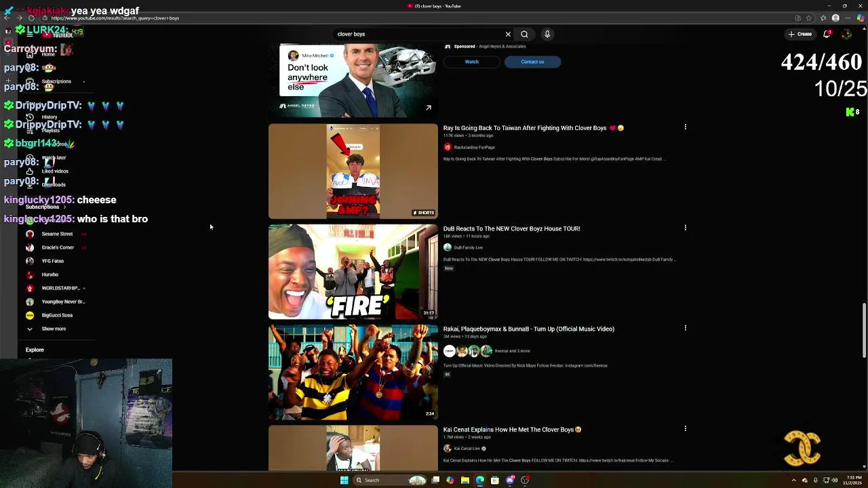Open the YoungBoy Never Broke subscription channel
This screenshot has width=868, height=488.
point(63,302)
